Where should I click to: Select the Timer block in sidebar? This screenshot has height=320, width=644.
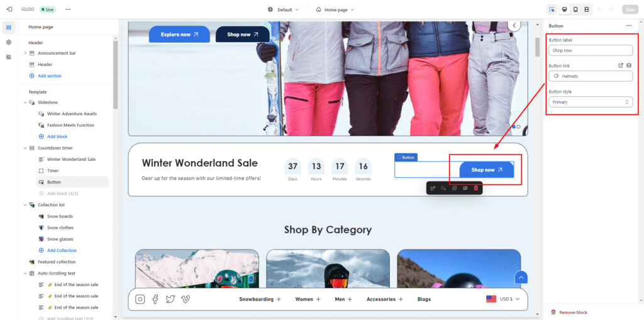(x=53, y=170)
